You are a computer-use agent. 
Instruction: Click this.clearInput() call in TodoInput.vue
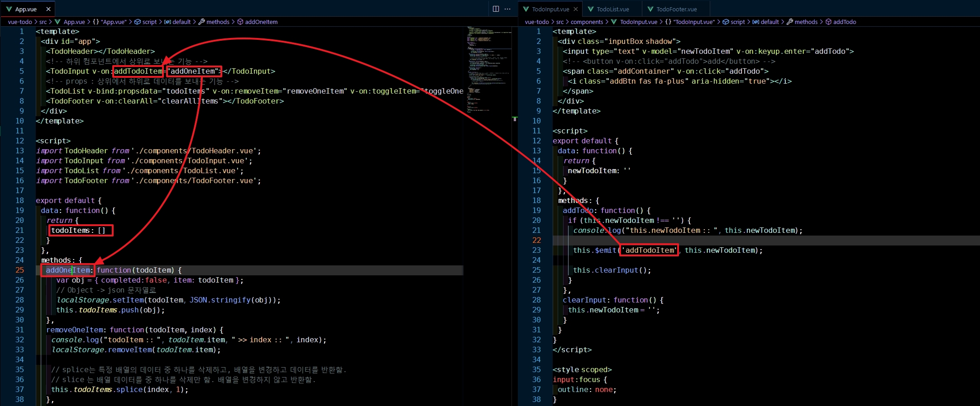[612, 270]
